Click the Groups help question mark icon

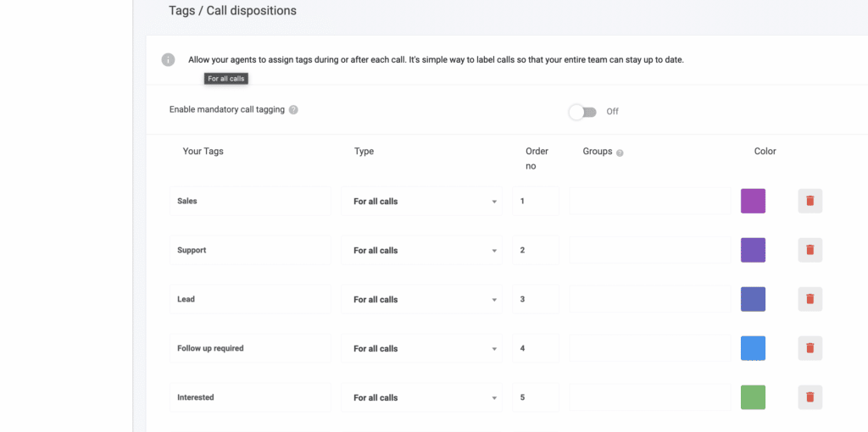pyautogui.click(x=620, y=153)
